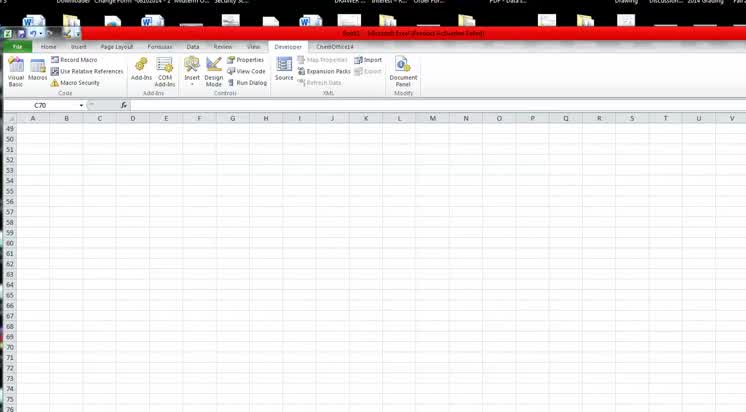Select row 63 header

tap(10, 275)
